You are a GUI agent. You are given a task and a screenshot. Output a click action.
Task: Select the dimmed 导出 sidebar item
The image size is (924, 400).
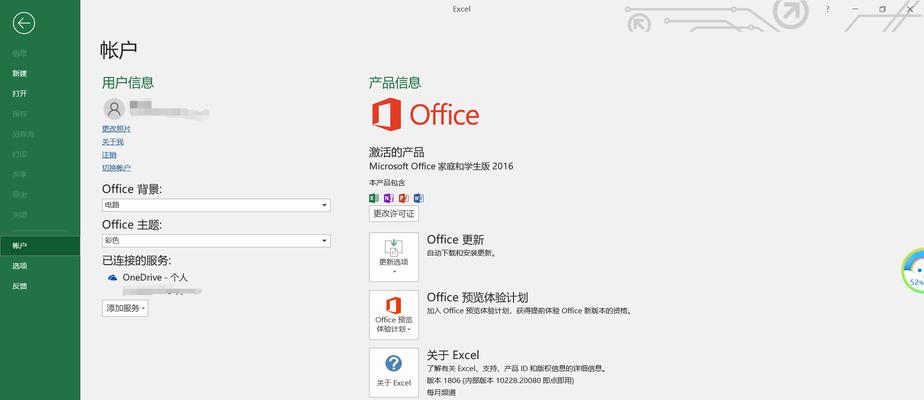point(19,194)
